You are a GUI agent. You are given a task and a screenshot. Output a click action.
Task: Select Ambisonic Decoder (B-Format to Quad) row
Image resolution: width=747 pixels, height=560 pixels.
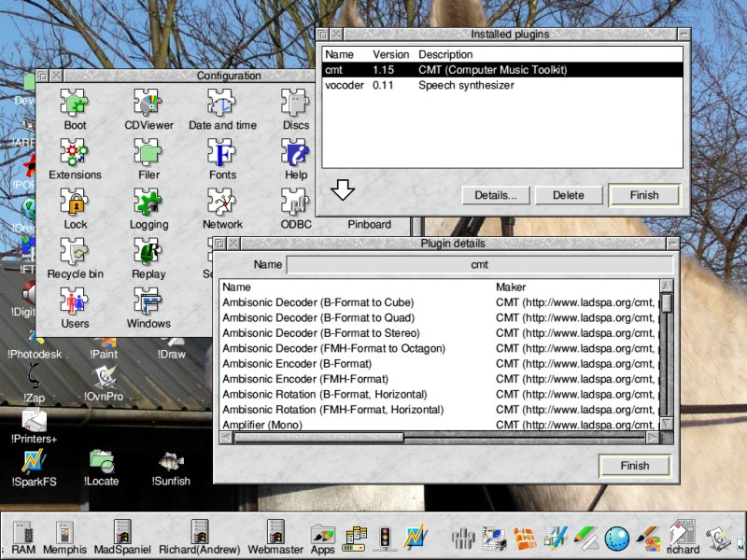click(439, 317)
